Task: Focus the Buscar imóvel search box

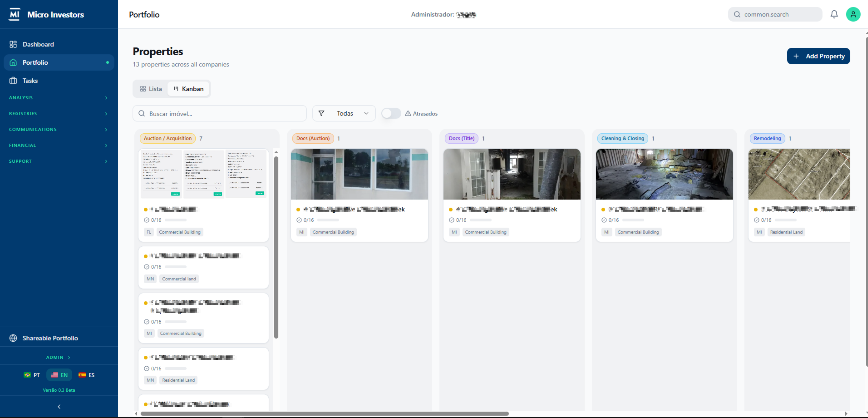Action: pos(219,113)
